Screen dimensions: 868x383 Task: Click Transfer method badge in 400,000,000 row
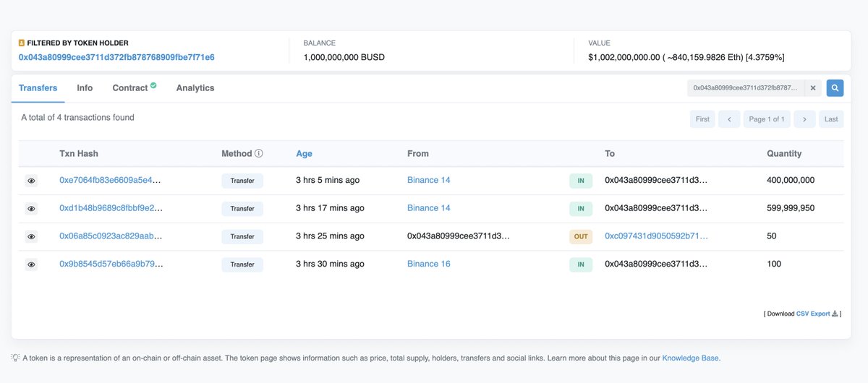pos(242,181)
